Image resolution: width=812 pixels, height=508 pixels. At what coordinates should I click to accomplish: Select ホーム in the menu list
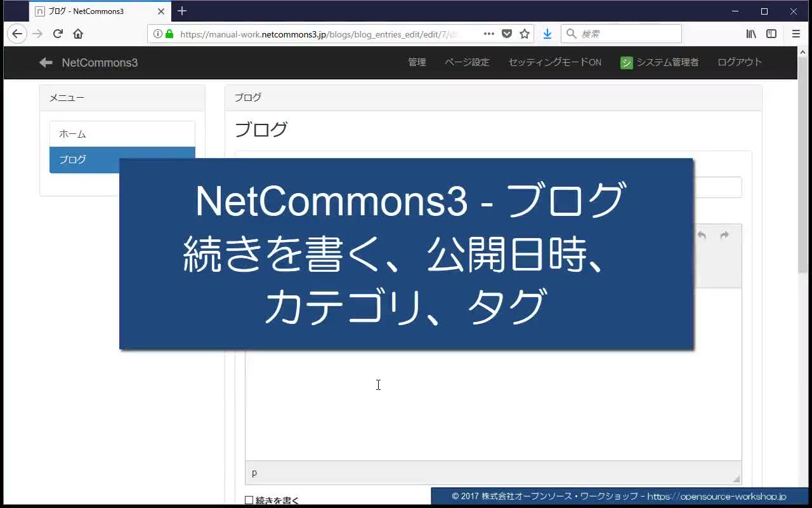tap(122, 134)
